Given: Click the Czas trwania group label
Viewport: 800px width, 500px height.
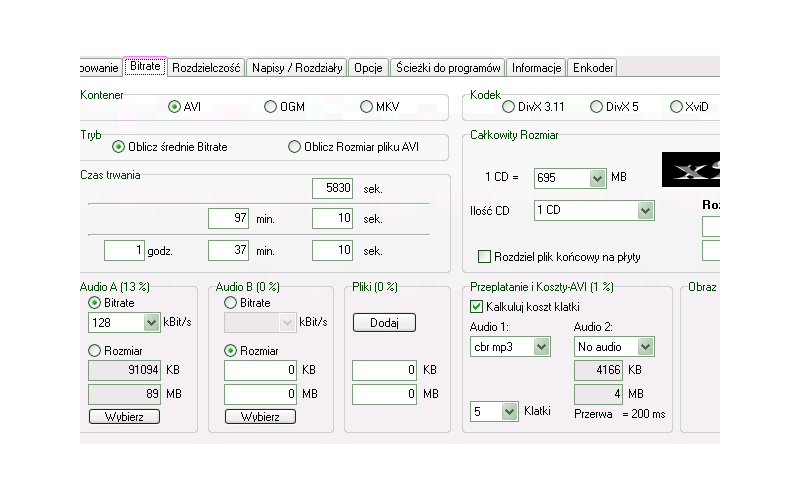Looking at the screenshot, I should click(110, 175).
